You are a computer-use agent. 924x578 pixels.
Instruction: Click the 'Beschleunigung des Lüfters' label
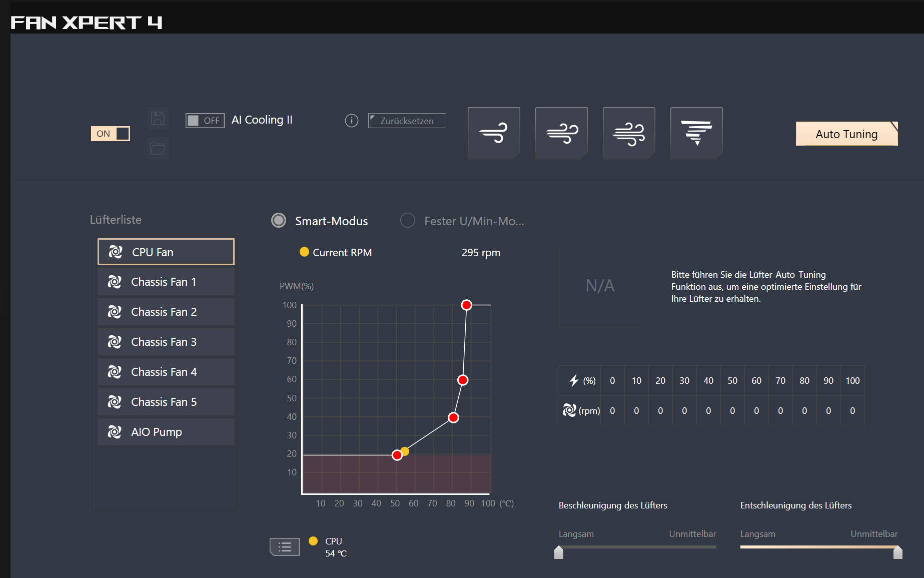[613, 505]
